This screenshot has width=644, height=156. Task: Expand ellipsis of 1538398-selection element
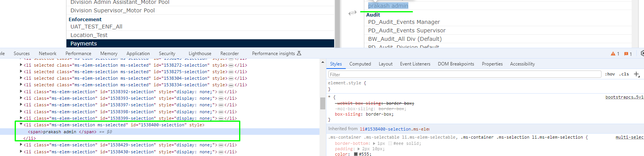tap(221, 112)
